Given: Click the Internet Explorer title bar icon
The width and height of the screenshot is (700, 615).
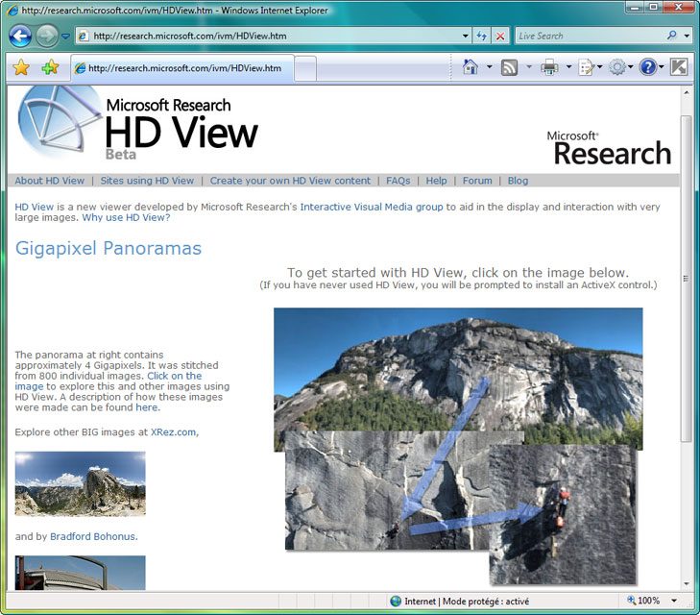Looking at the screenshot, I should pyautogui.click(x=12, y=10).
